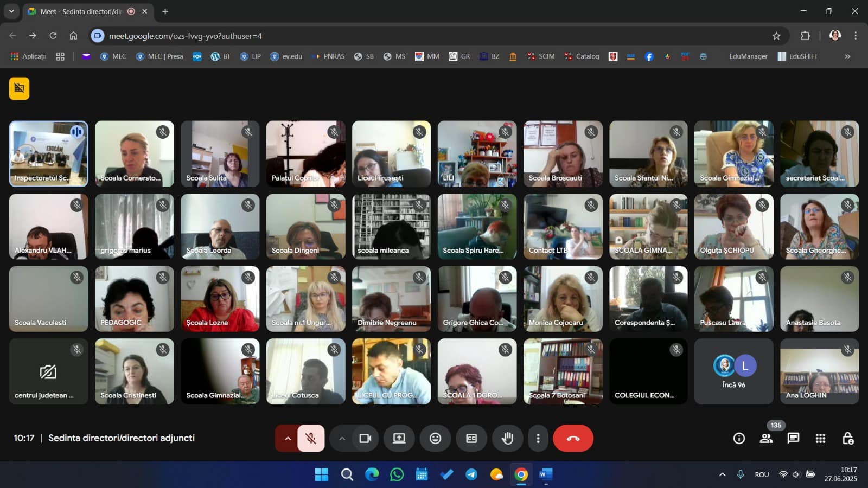Select the Scoala Lozna video tile
868x488 pixels.
click(220, 299)
